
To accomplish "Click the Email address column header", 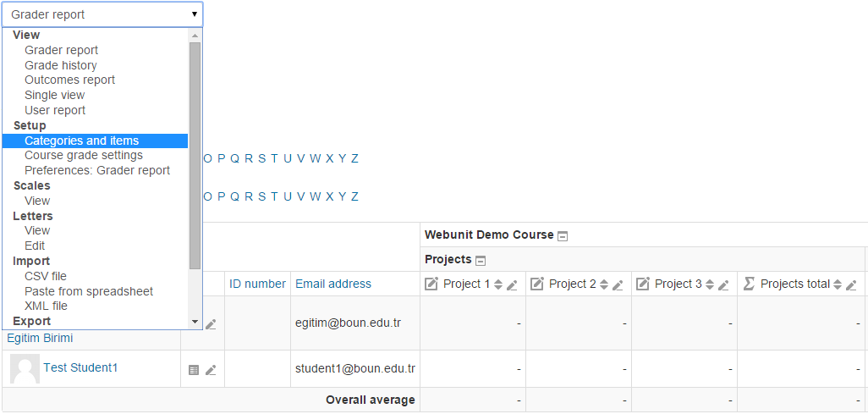I will pyautogui.click(x=333, y=284).
